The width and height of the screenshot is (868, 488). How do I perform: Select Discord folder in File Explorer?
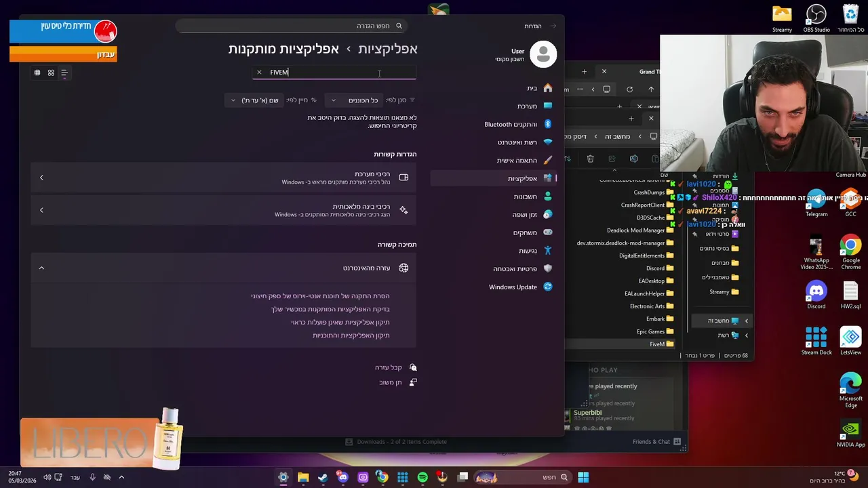[x=660, y=268]
